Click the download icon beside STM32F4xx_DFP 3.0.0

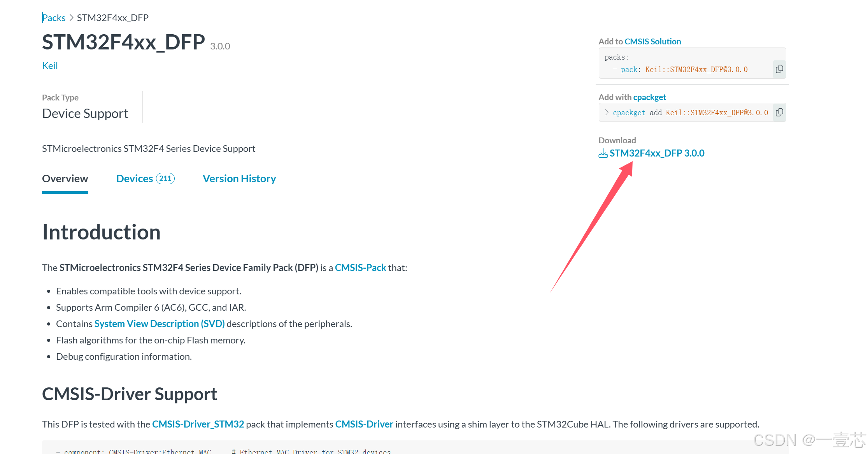(x=603, y=153)
